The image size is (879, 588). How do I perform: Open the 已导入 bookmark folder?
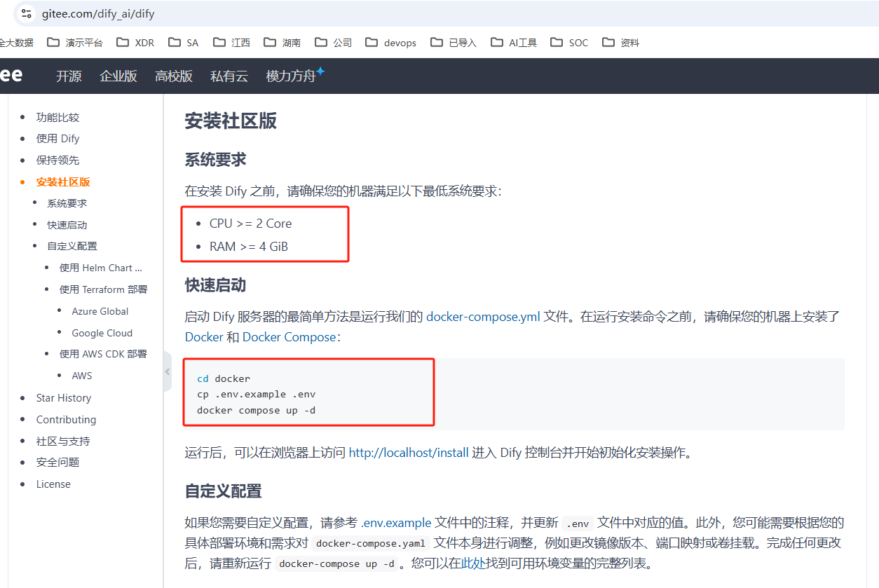454,43
